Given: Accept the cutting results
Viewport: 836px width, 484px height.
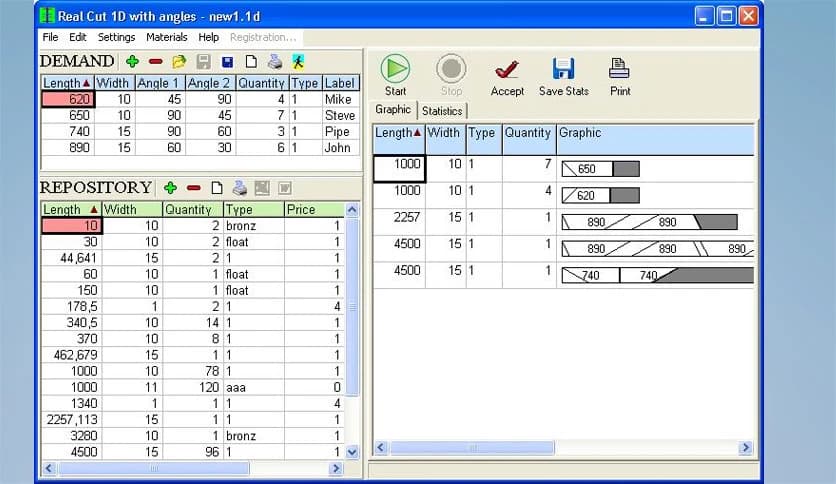Looking at the screenshot, I should [x=507, y=77].
